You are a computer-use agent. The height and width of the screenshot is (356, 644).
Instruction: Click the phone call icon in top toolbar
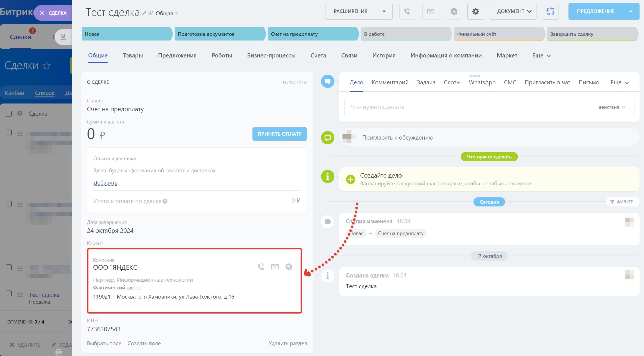407,11
